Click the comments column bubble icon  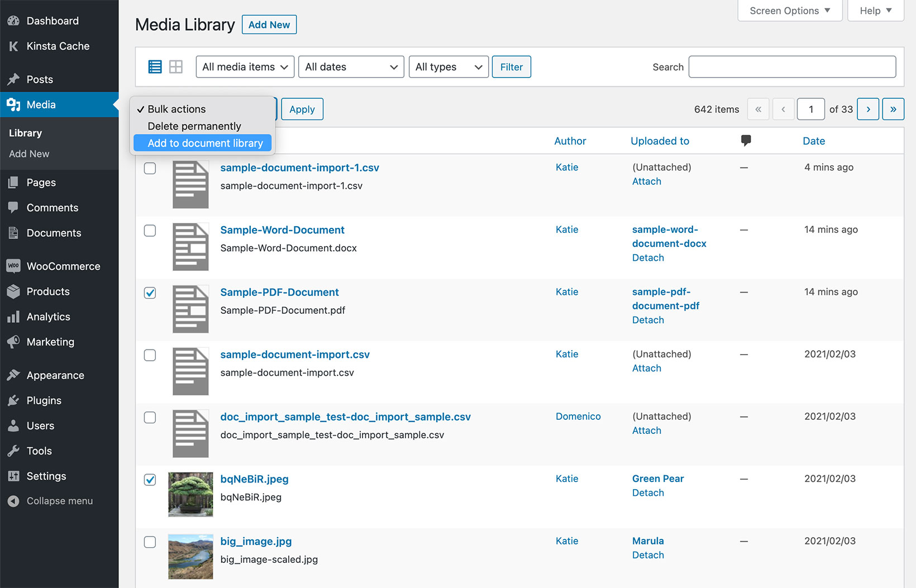pyautogui.click(x=746, y=141)
